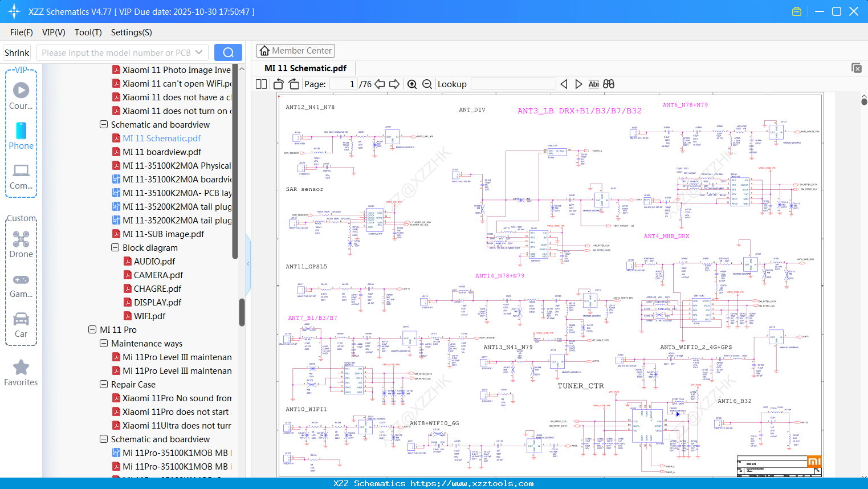
Task: Go to next page with right arrow
Action: coord(394,84)
